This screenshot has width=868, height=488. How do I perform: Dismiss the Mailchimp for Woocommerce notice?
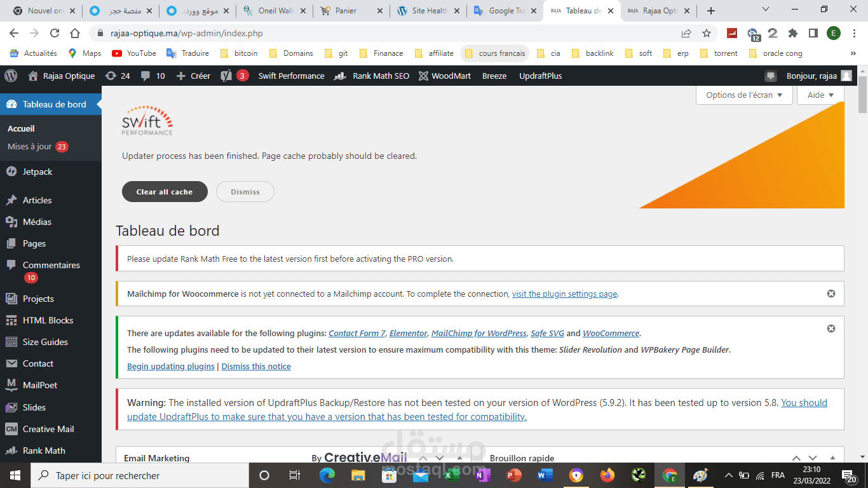coord(831,294)
